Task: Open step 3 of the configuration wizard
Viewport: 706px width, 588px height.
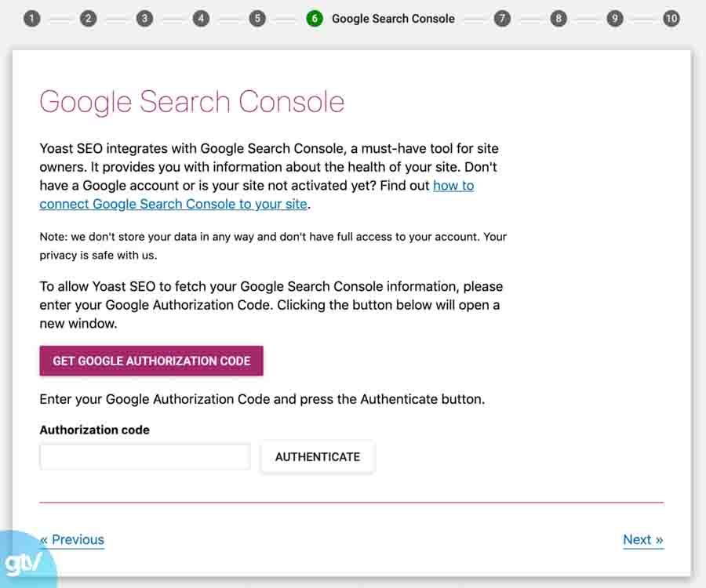Action: click(144, 16)
